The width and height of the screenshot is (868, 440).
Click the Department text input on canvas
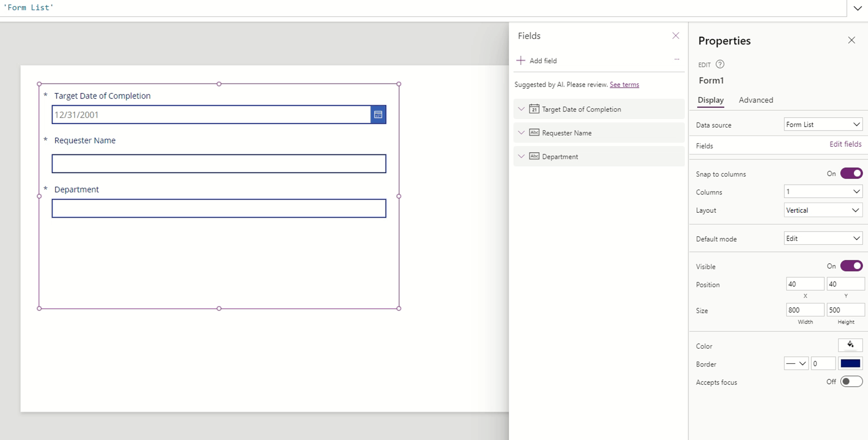click(x=219, y=208)
